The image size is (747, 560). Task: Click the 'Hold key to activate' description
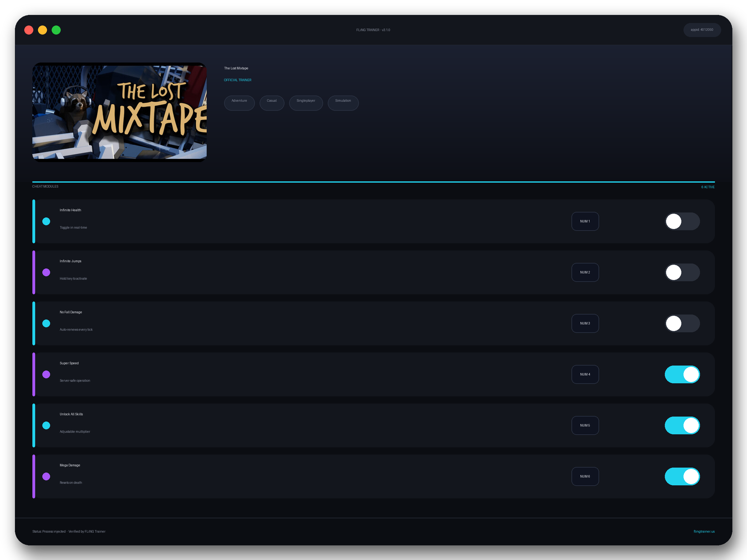[x=73, y=278]
